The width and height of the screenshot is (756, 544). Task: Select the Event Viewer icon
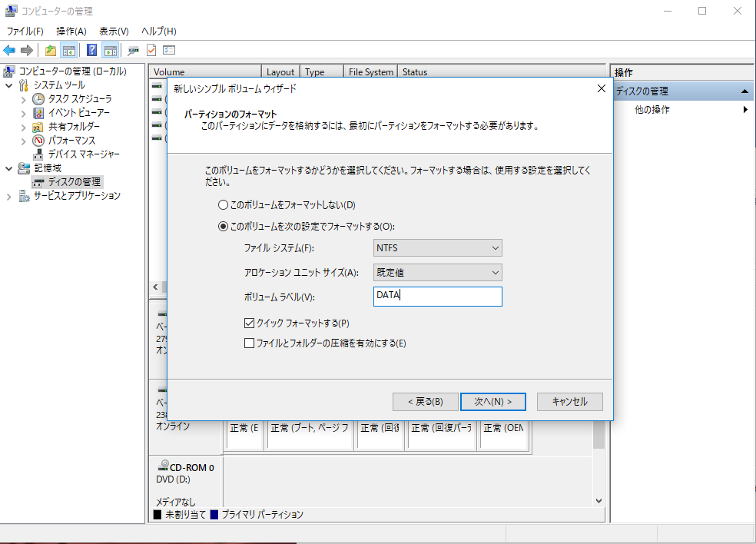(38, 113)
